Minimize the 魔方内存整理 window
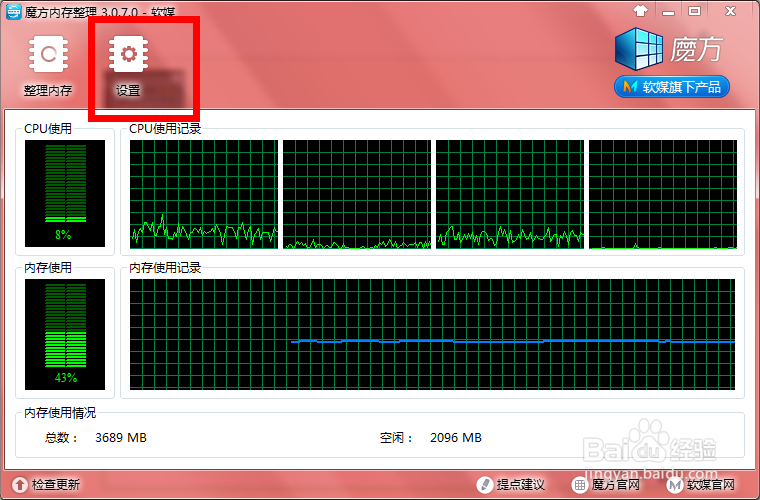 click(x=668, y=11)
